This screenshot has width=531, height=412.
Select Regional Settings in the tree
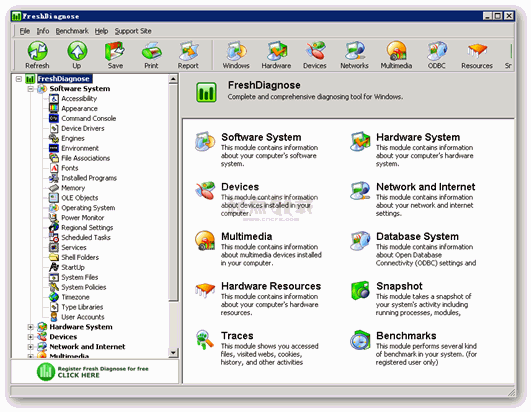click(x=87, y=227)
